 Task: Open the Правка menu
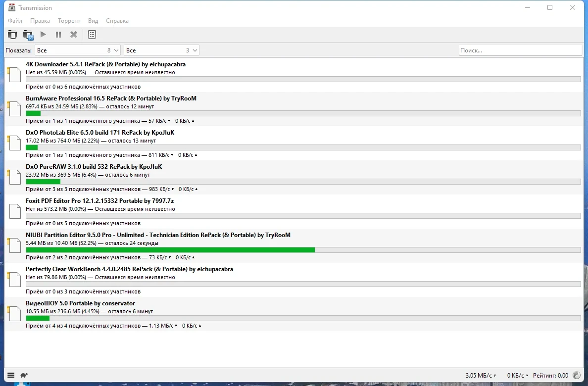(40, 21)
